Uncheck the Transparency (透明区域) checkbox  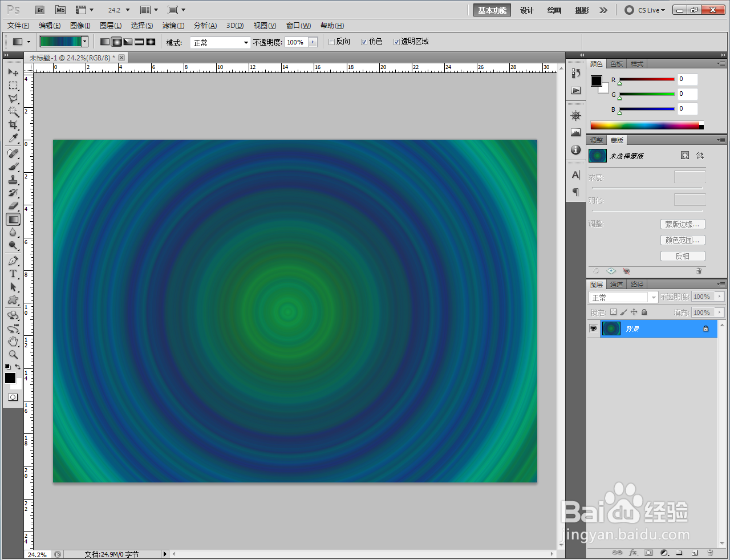pos(396,42)
